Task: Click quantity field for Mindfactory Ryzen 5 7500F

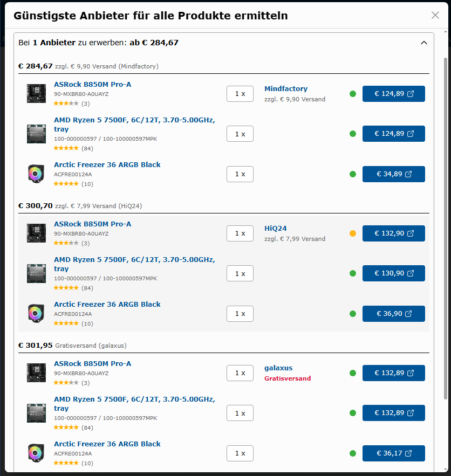Action: click(x=240, y=134)
